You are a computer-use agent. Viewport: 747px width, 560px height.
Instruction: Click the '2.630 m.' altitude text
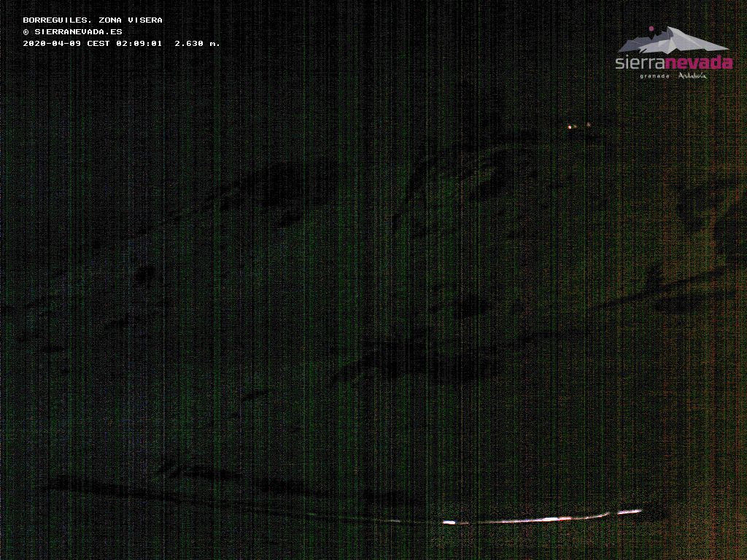coord(197,43)
